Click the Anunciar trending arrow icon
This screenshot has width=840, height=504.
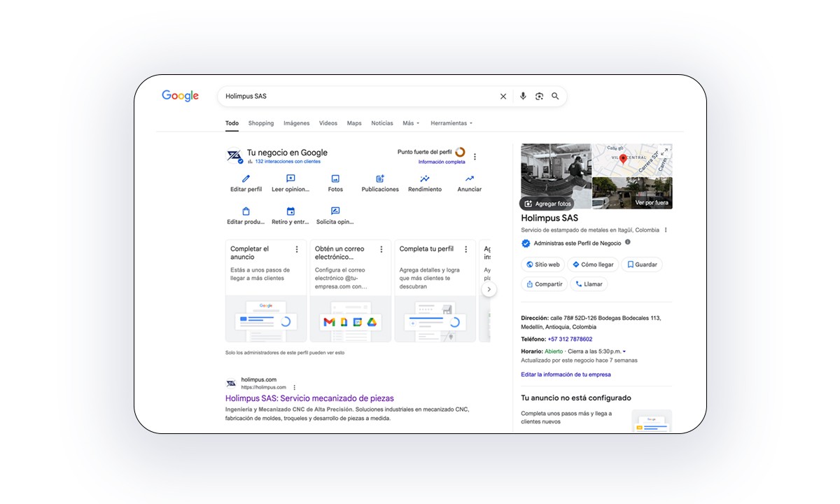click(470, 179)
